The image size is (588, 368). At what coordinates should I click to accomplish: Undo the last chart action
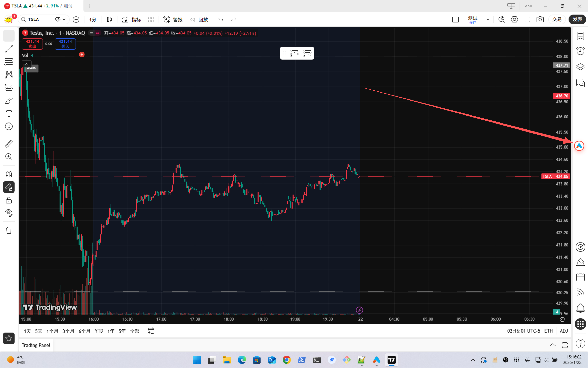[x=221, y=19]
